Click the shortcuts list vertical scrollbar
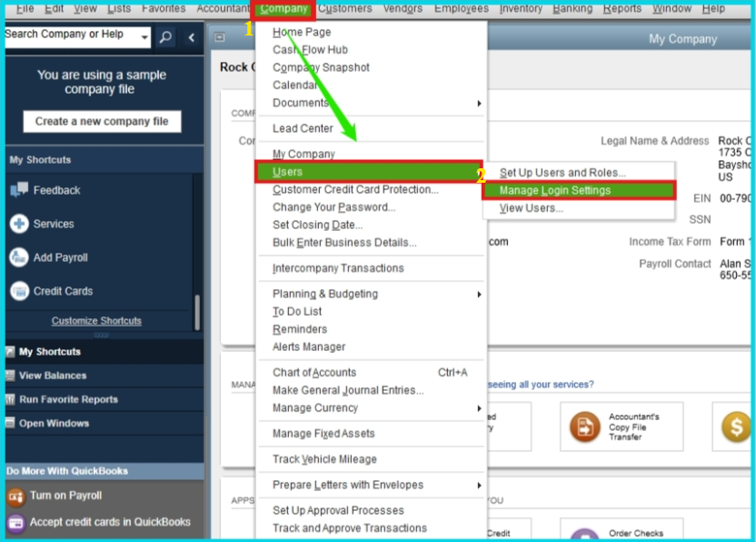 tap(196, 312)
